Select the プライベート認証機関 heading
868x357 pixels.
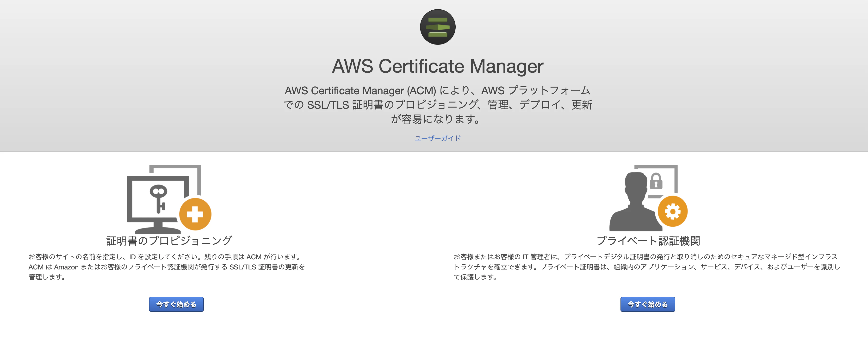648,241
